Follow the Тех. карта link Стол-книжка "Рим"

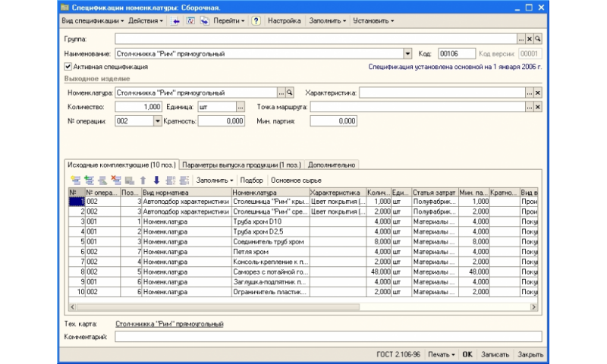point(169,324)
